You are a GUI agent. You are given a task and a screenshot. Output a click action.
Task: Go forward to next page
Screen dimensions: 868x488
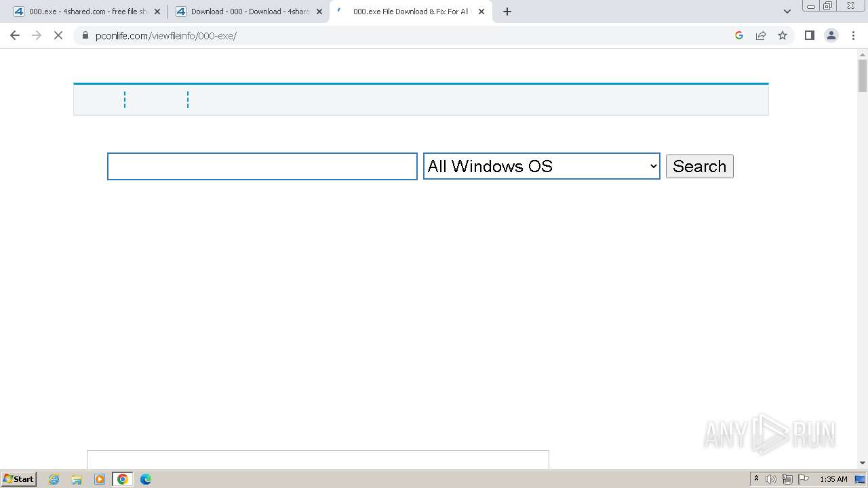tap(37, 35)
